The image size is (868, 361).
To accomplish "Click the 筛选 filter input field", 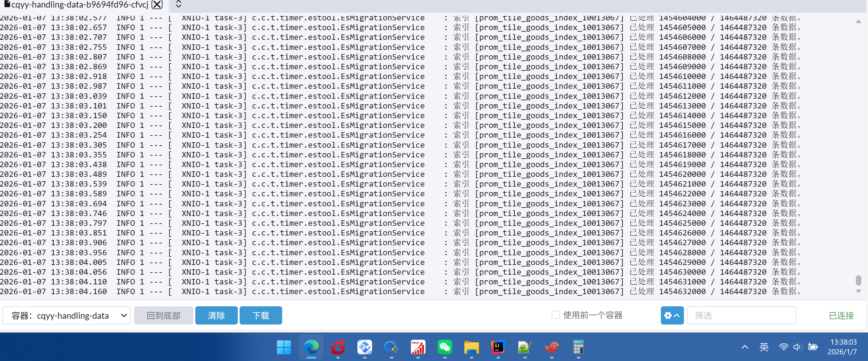I will point(741,315).
